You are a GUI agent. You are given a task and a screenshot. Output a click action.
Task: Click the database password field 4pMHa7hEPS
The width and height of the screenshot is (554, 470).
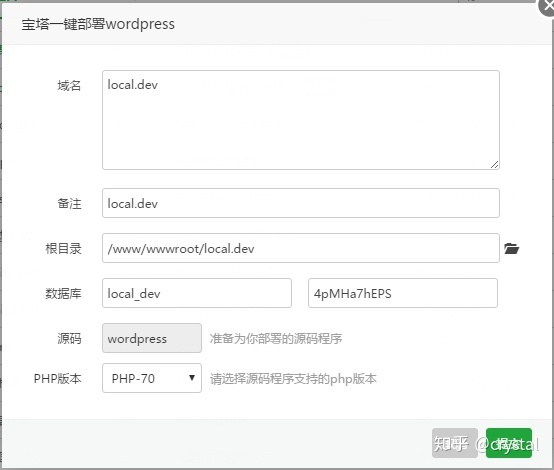point(403,293)
